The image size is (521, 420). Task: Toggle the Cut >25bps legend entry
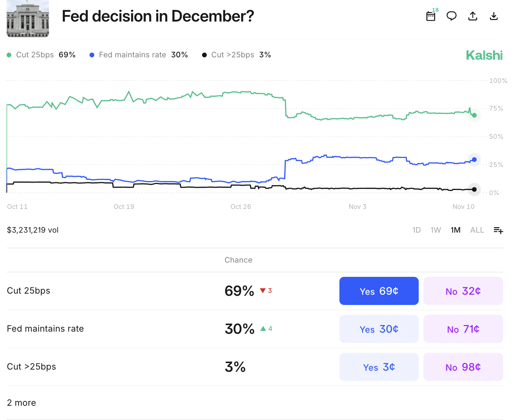point(233,54)
